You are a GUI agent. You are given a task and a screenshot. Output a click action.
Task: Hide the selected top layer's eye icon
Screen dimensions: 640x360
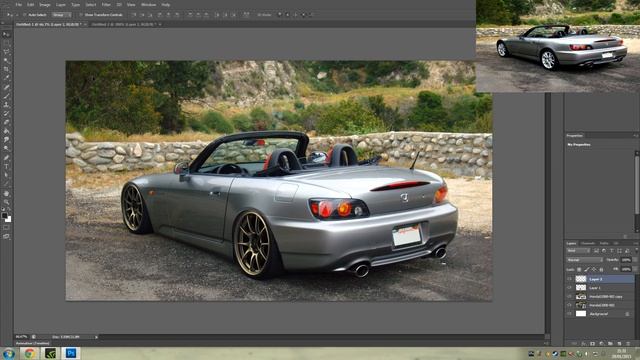pos(569,279)
